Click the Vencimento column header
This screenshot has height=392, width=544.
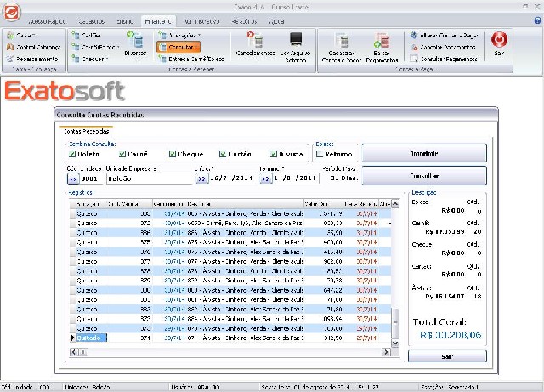pos(169,204)
